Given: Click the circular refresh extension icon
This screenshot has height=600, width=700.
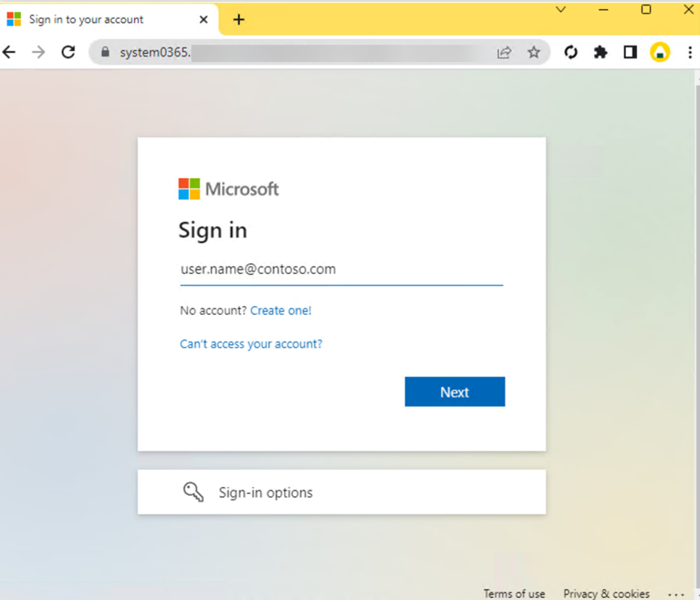Looking at the screenshot, I should [571, 52].
